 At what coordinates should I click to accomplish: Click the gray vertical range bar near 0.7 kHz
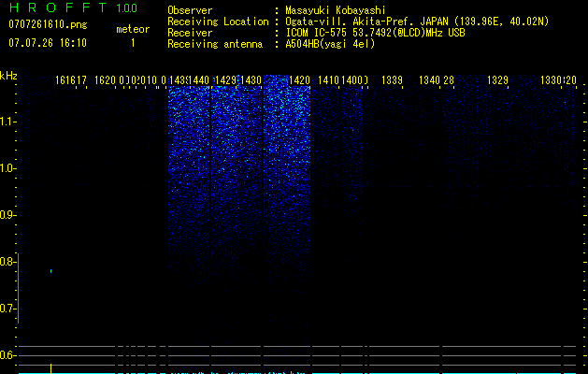click(19, 288)
